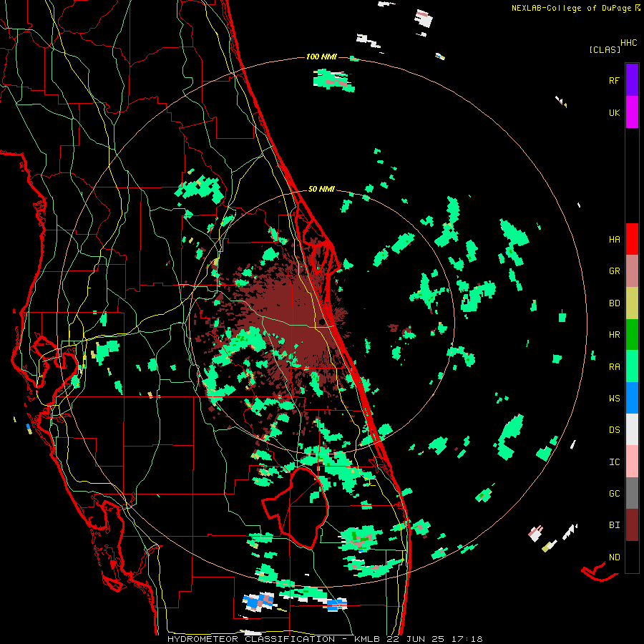Click the 'RF' legend label

[614, 80]
